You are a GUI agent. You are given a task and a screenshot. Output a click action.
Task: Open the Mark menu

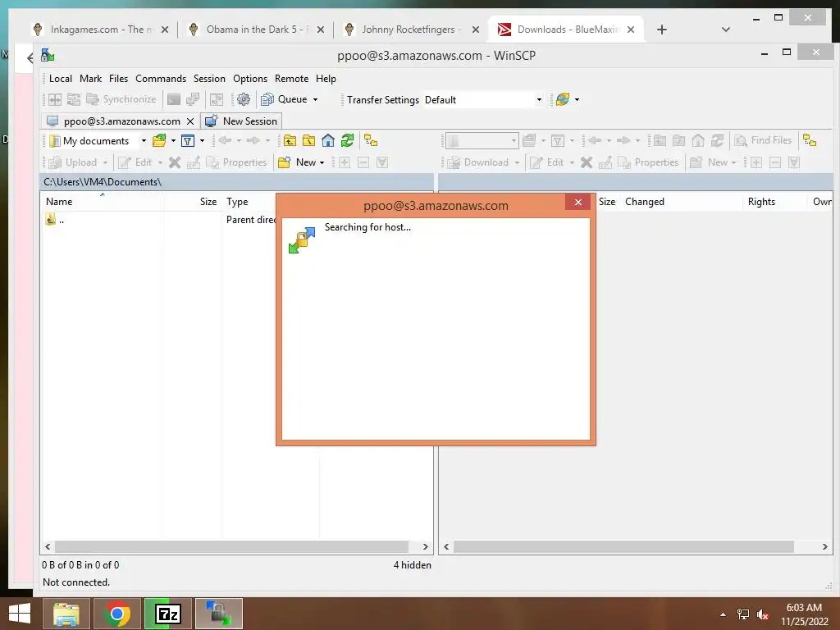tap(90, 79)
